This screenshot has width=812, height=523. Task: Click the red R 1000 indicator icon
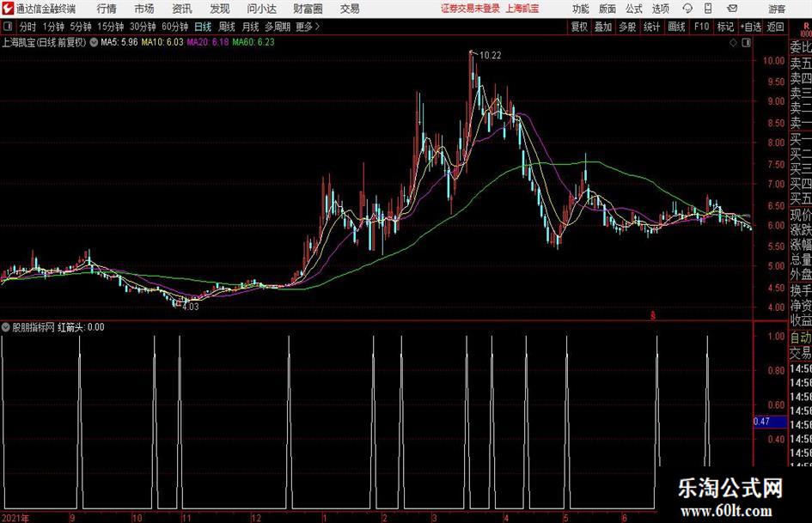(806, 29)
